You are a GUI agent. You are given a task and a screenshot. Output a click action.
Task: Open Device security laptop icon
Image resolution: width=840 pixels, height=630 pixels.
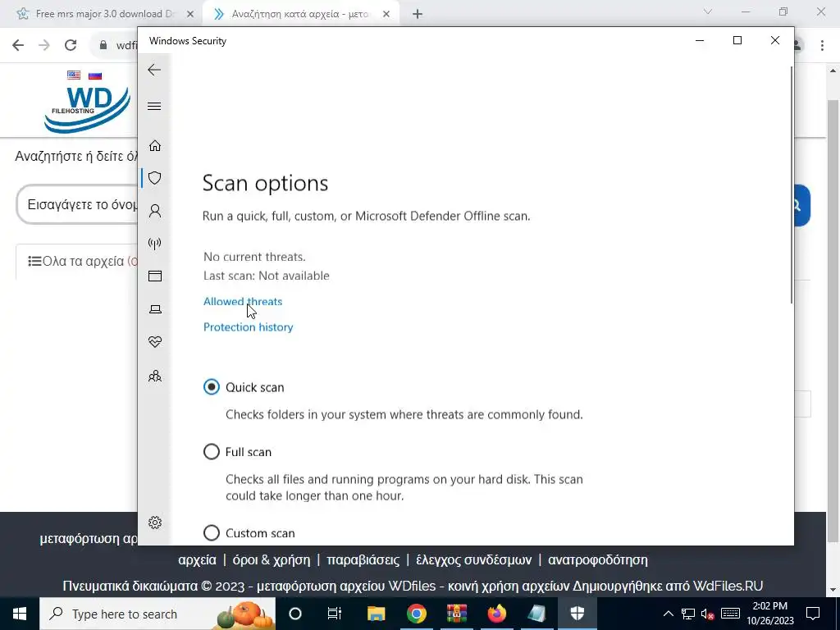click(x=155, y=309)
